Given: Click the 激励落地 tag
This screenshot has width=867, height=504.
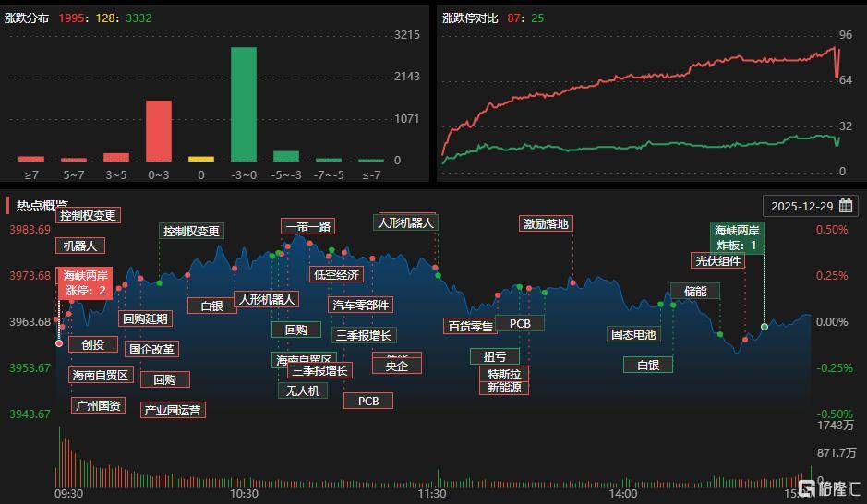Looking at the screenshot, I should [x=546, y=223].
